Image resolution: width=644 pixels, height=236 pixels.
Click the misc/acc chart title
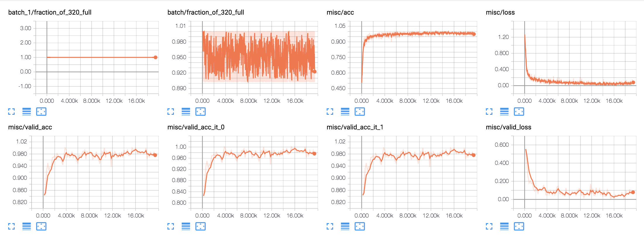[x=340, y=12]
